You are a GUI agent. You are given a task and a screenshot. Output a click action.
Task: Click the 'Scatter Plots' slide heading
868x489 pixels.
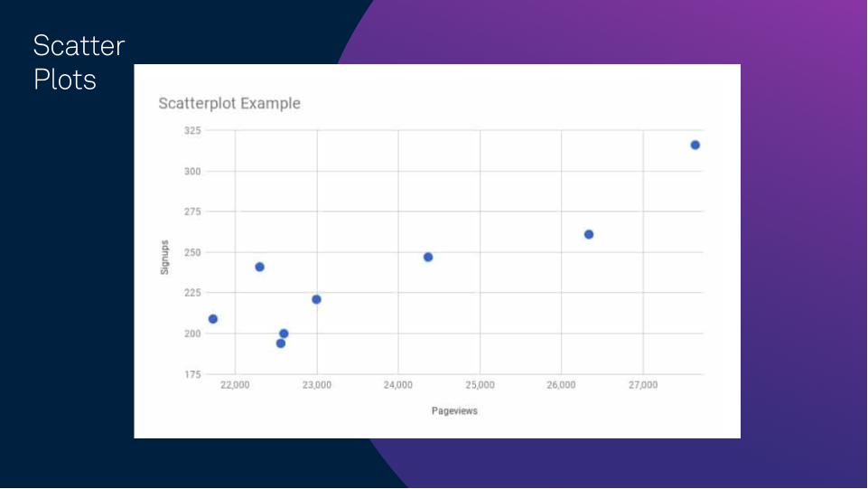click(x=79, y=62)
